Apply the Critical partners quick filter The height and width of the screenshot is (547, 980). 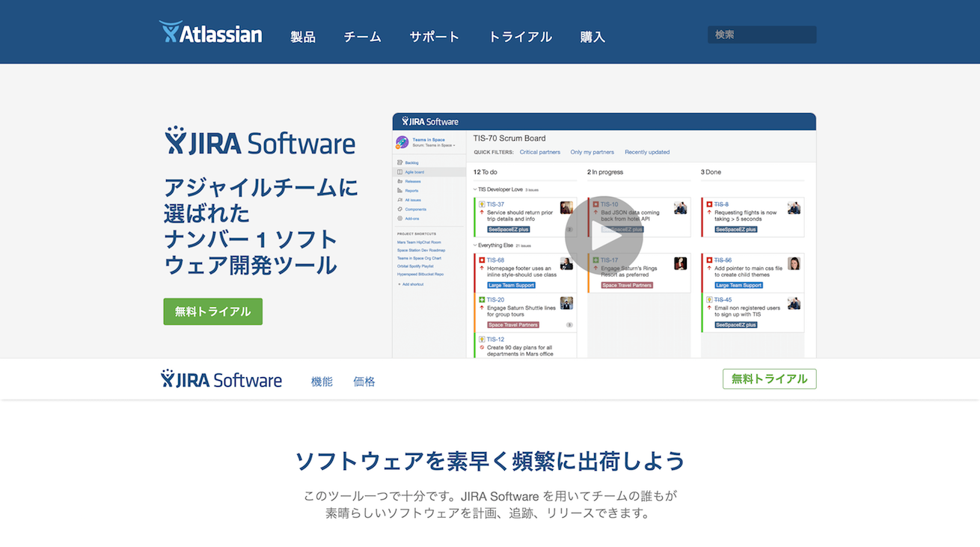click(x=540, y=152)
